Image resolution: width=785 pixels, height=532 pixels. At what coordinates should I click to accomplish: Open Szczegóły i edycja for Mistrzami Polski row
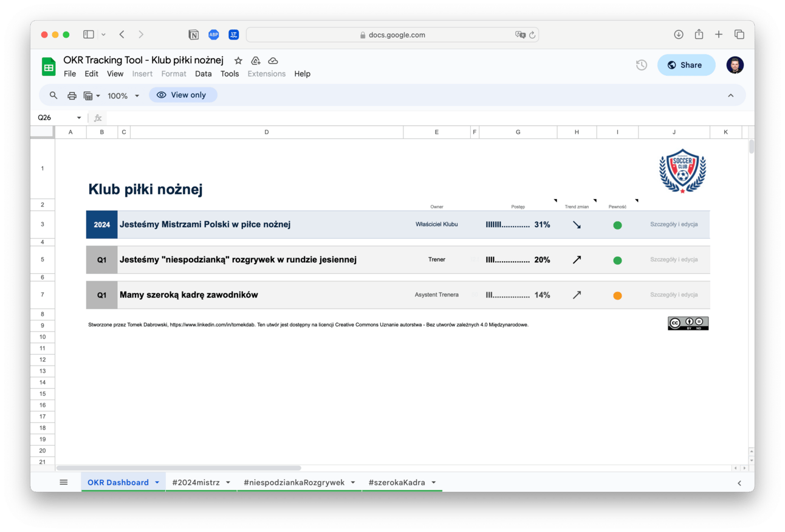tap(674, 224)
